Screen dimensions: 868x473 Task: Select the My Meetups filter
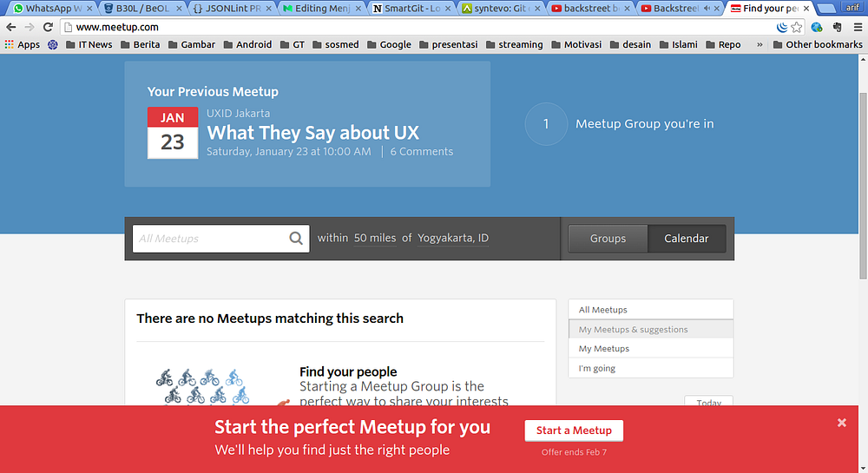pyautogui.click(x=650, y=349)
